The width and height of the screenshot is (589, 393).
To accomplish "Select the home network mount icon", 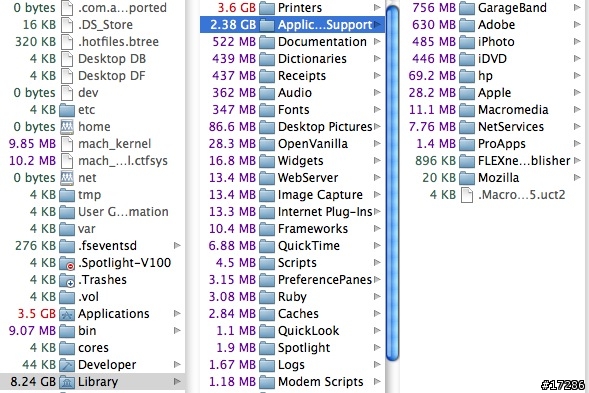I will [67, 127].
